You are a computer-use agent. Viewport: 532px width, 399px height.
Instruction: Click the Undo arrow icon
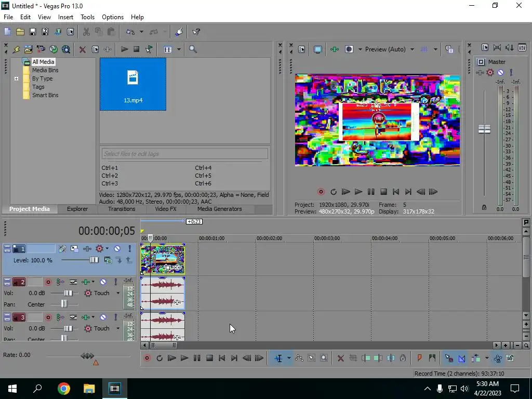click(130, 32)
